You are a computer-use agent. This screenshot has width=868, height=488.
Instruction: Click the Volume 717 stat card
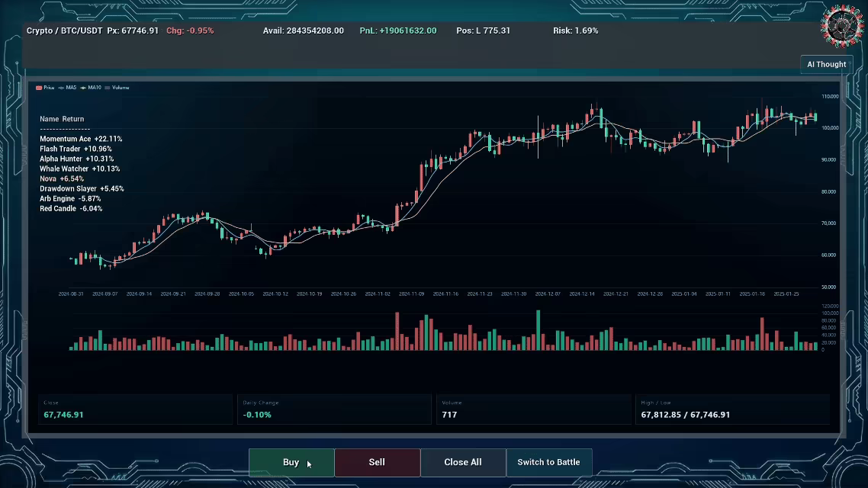point(534,409)
